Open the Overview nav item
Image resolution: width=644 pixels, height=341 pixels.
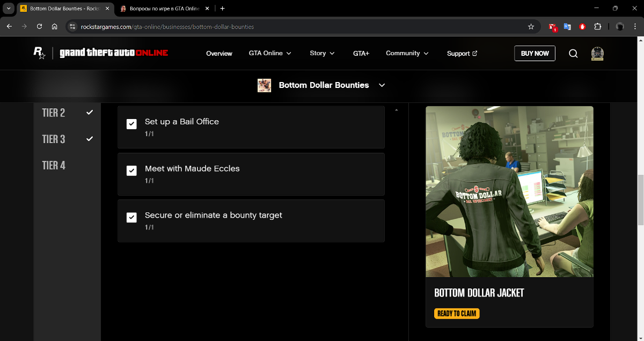pyautogui.click(x=219, y=53)
